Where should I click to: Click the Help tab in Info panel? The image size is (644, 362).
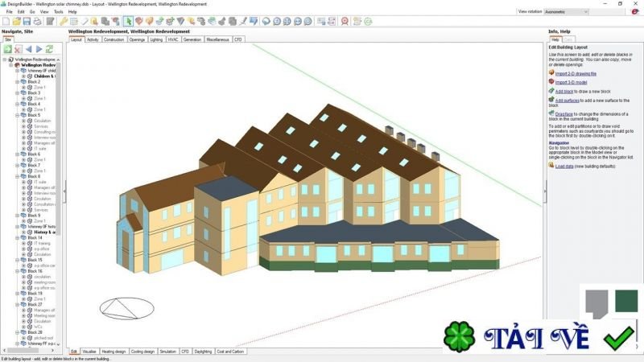pos(555,39)
